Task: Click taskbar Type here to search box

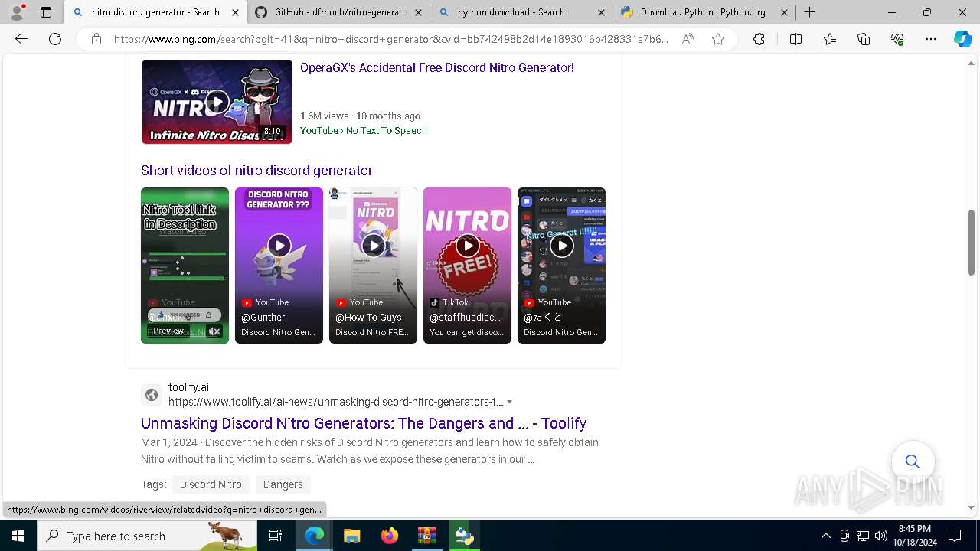Action: [147, 536]
